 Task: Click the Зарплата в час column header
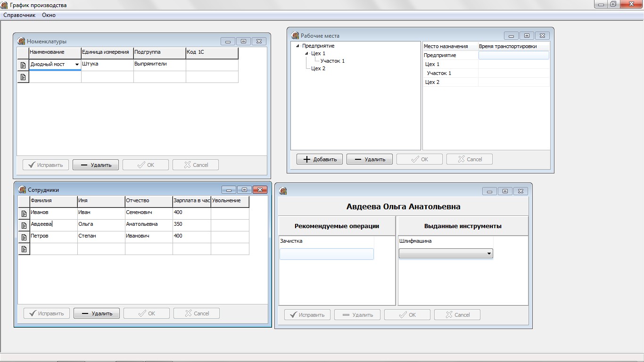(191, 201)
